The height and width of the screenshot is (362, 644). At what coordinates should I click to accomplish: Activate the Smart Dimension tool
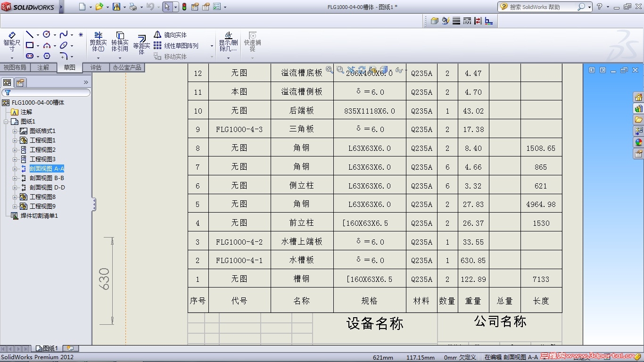[x=12, y=42]
